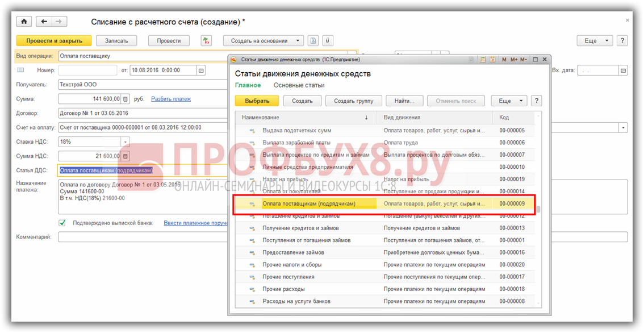Toggle Подтверждено выпиской банка checkbox
Screen dimensions: 644x333
point(62,223)
